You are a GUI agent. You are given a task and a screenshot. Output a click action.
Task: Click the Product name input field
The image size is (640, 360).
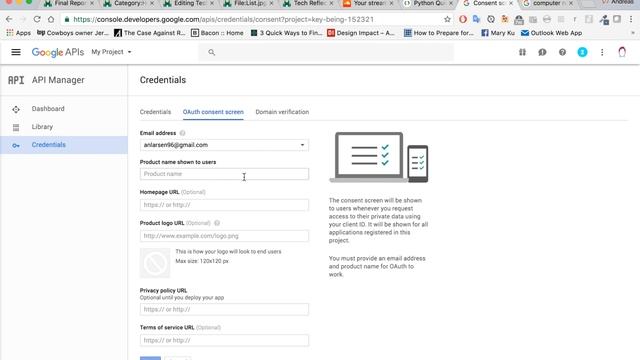(x=224, y=174)
